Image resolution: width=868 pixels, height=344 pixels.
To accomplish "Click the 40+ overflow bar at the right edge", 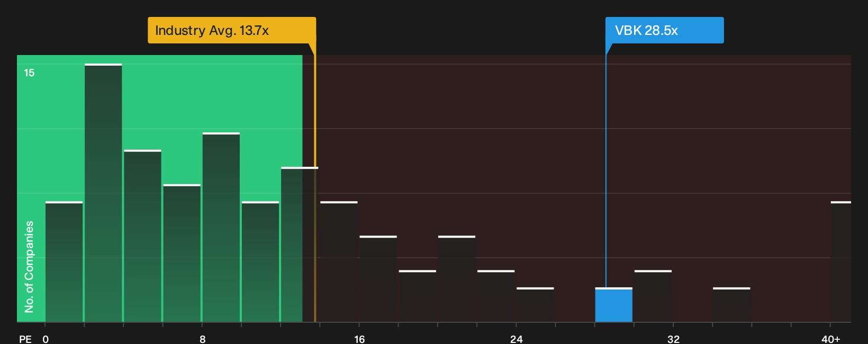I will [x=841, y=261].
